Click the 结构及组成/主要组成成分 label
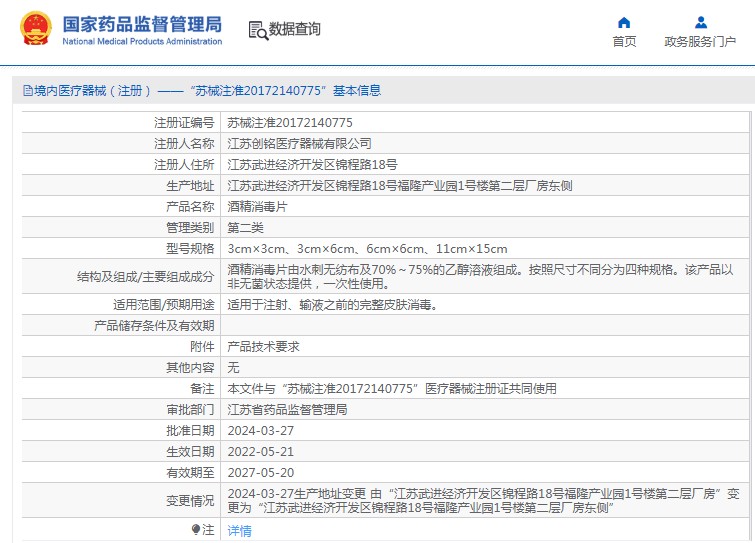Viewport: 755px width, 543px height. tap(145, 276)
